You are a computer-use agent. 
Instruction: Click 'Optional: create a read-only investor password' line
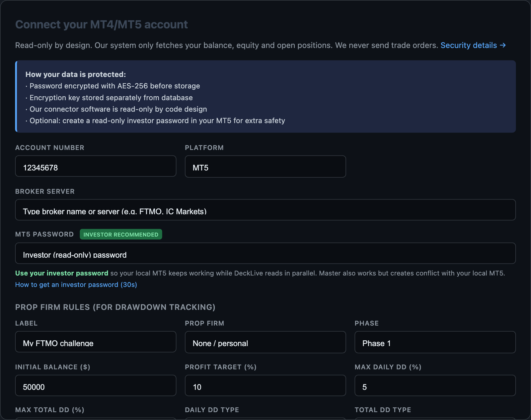155,121
